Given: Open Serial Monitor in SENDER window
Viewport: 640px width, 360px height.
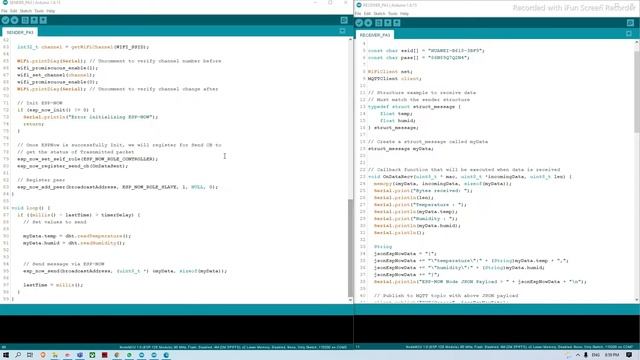Looking at the screenshot, I should (x=344, y=20).
